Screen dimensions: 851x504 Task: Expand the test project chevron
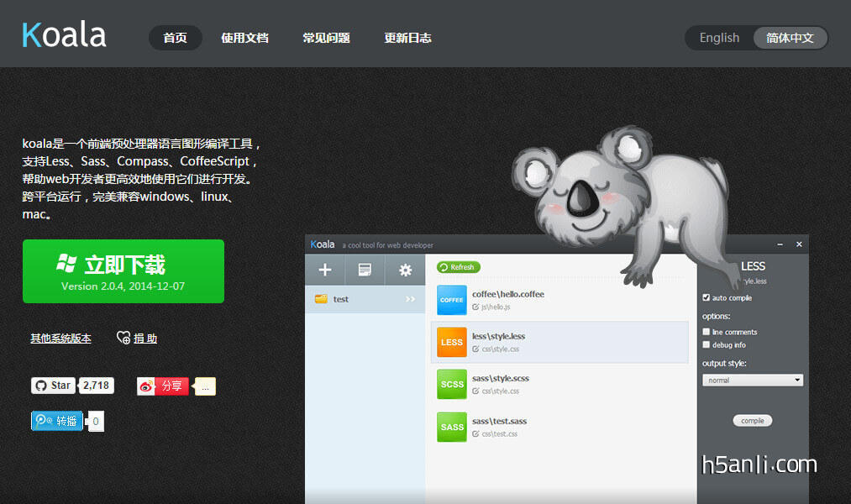pyautogui.click(x=410, y=299)
